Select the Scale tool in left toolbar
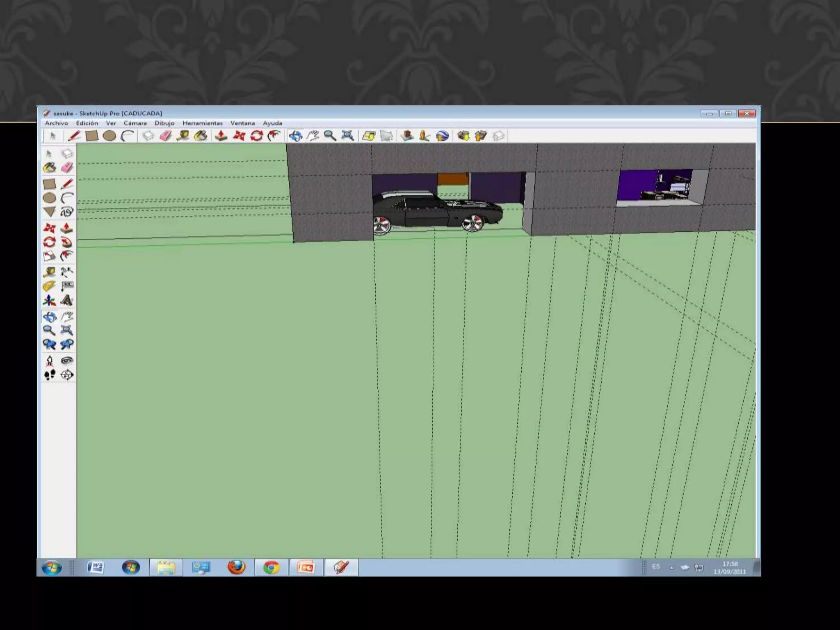Viewport: 840px width, 630px height. [x=49, y=256]
